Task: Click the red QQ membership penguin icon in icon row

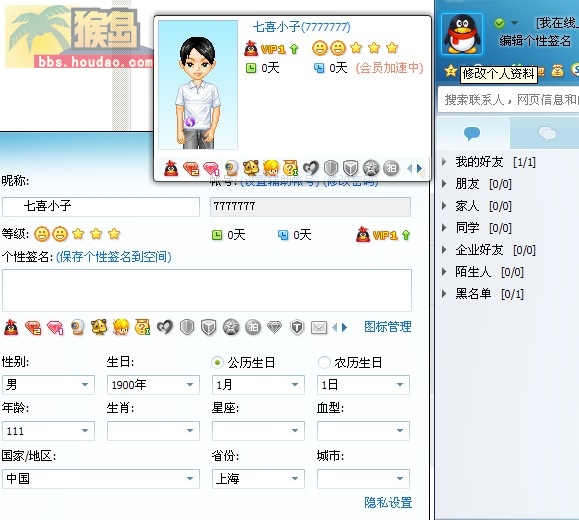Action: tap(11, 327)
